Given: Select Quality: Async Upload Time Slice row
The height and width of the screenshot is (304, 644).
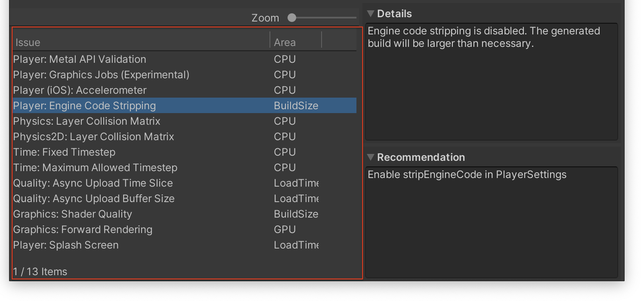Looking at the screenshot, I should [93, 183].
